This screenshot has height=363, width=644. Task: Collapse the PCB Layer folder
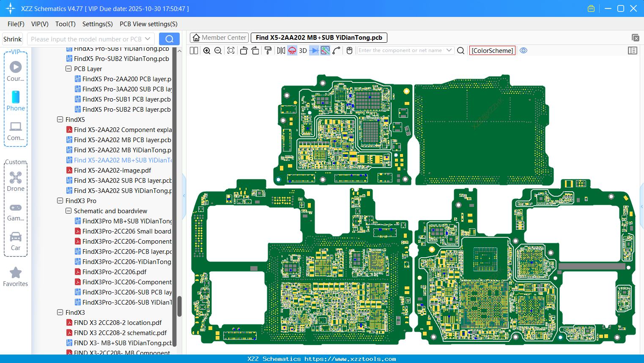coord(69,69)
